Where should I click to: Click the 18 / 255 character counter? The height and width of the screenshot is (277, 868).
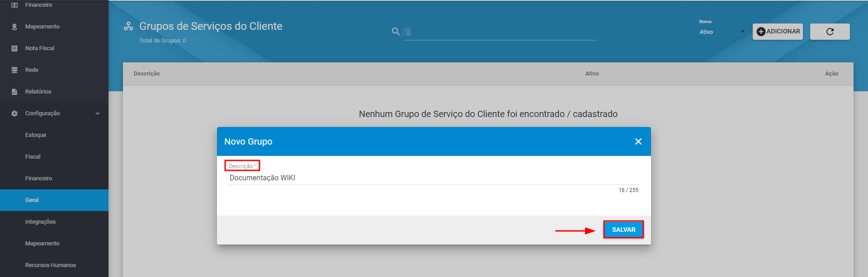click(628, 190)
